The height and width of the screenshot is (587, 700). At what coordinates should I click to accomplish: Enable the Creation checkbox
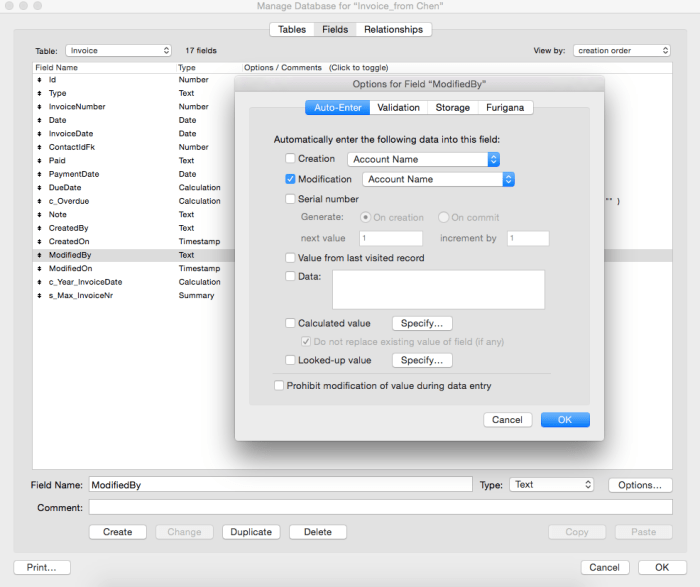pyautogui.click(x=291, y=159)
